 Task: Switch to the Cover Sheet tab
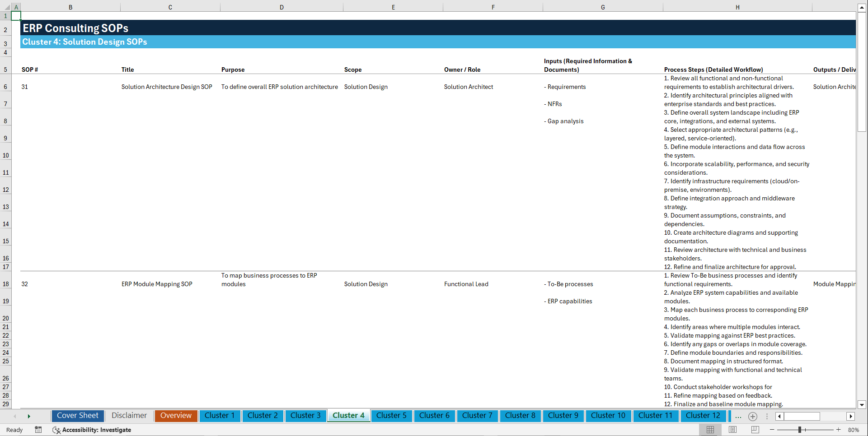(x=77, y=416)
